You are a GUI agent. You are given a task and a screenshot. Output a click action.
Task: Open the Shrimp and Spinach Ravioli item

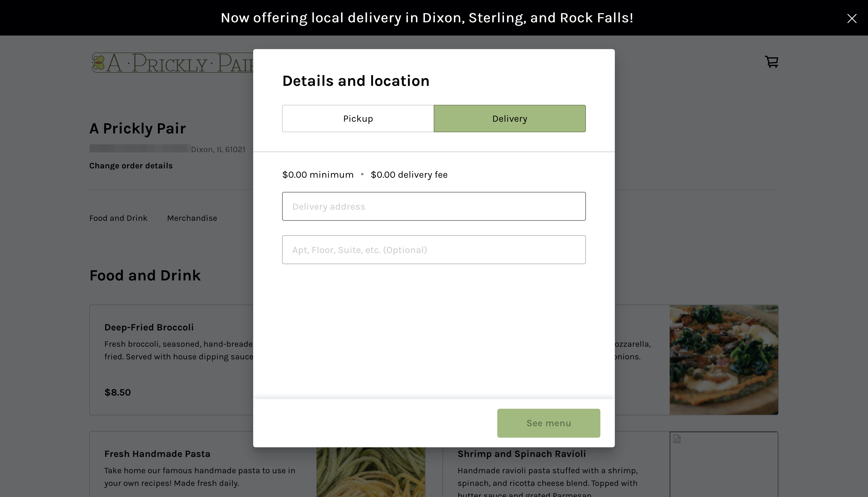coord(521,454)
